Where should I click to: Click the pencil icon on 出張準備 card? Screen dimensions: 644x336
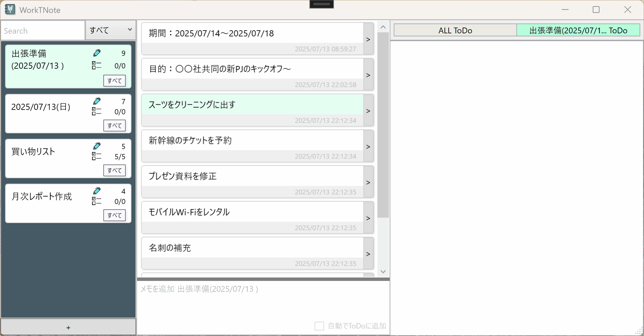tap(97, 53)
